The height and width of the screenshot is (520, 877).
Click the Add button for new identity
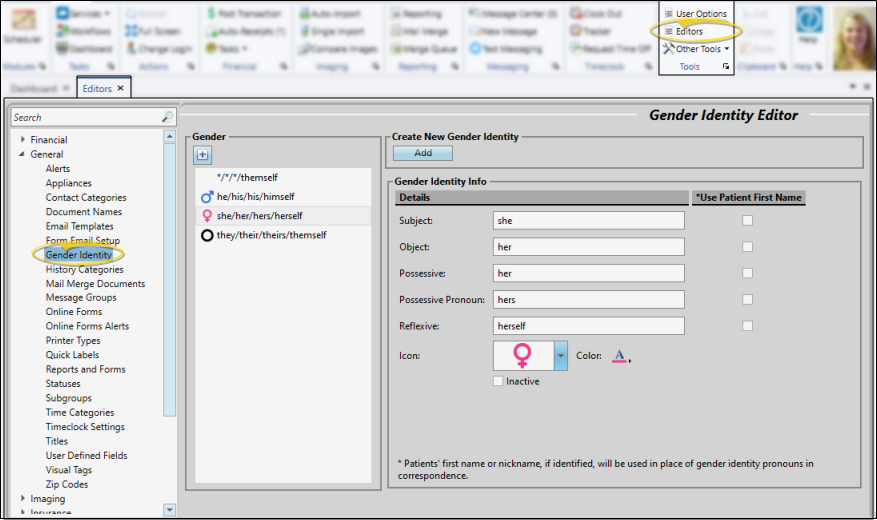click(423, 153)
